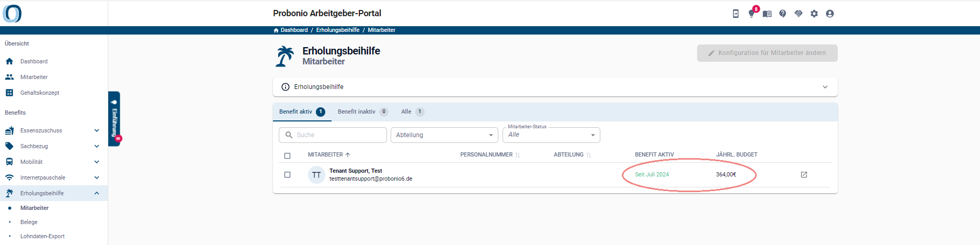Open the Mitarbeiter-Status dropdown

(x=551, y=135)
